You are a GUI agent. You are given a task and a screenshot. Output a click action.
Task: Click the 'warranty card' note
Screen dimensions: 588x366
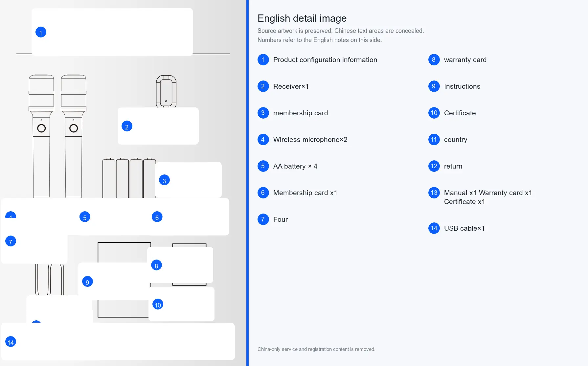pos(465,60)
